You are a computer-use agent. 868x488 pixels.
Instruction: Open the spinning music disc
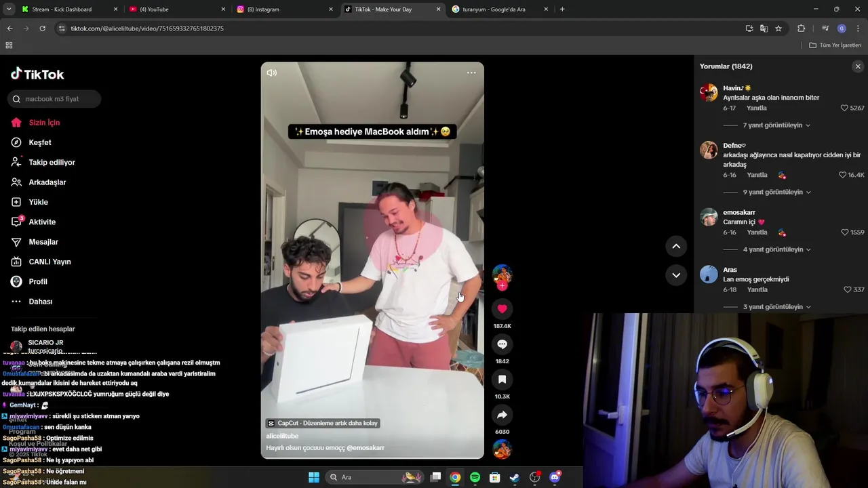click(x=502, y=449)
